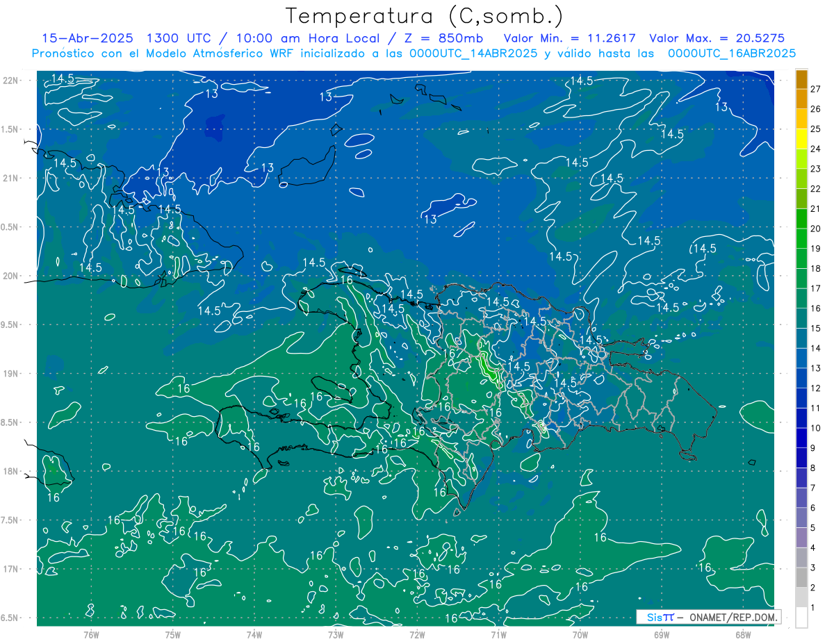
Task: Click the SisTT ONAMET/REP.DOM. logo box
Action: coord(708,617)
